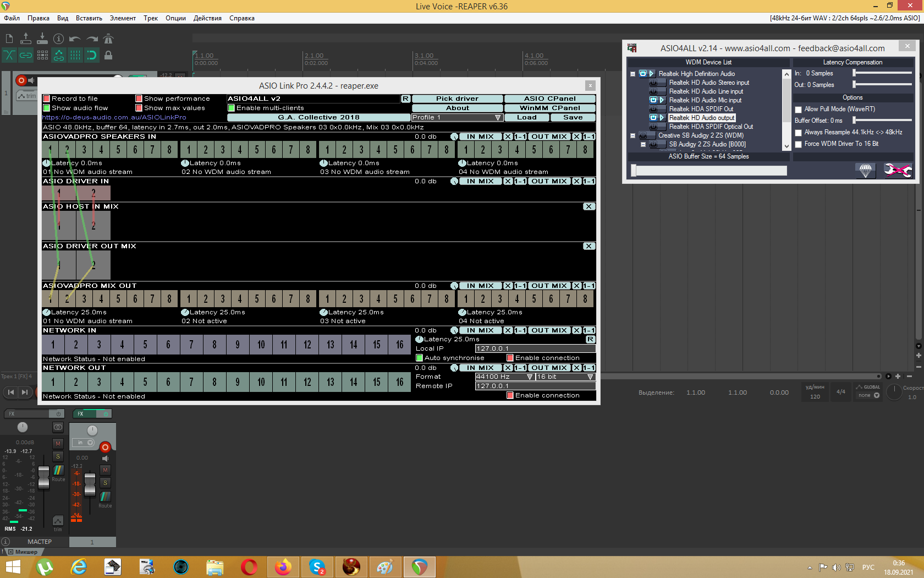This screenshot has height=578, width=924.
Task: Click record arm button on mixer track 1
Action: [105, 447]
